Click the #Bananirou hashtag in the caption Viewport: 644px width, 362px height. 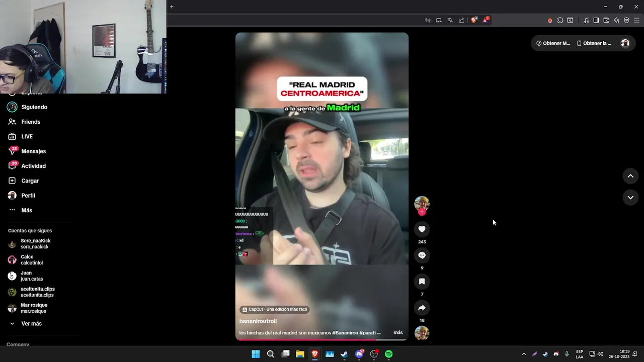tap(345, 333)
